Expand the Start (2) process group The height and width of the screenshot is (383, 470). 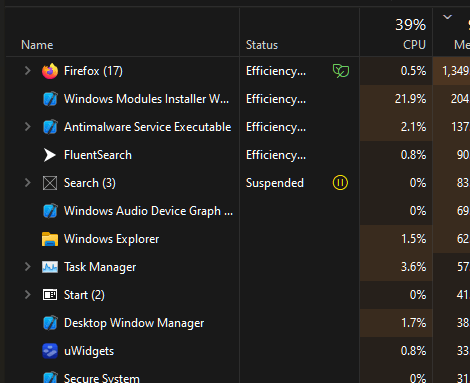pos(27,295)
